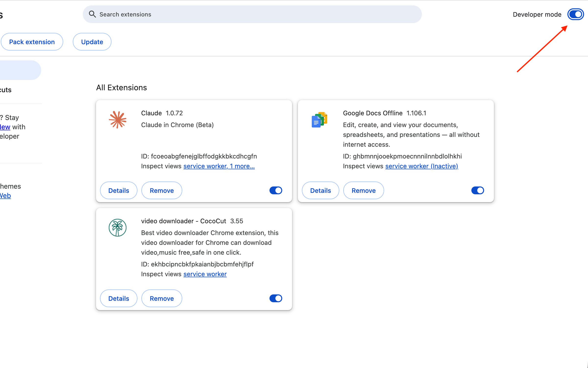Click the Google Docs Offline icon
The image size is (588, 368).
(319, 120)
